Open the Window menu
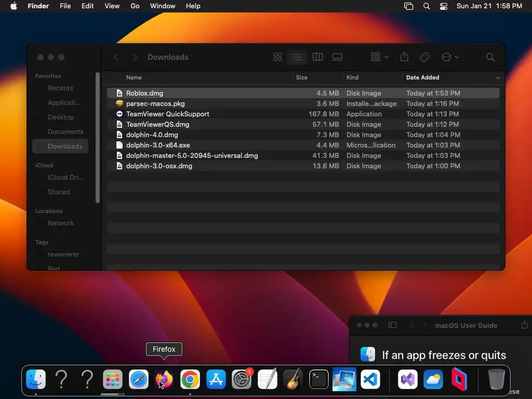532x399 pixels. coord(163,6)
